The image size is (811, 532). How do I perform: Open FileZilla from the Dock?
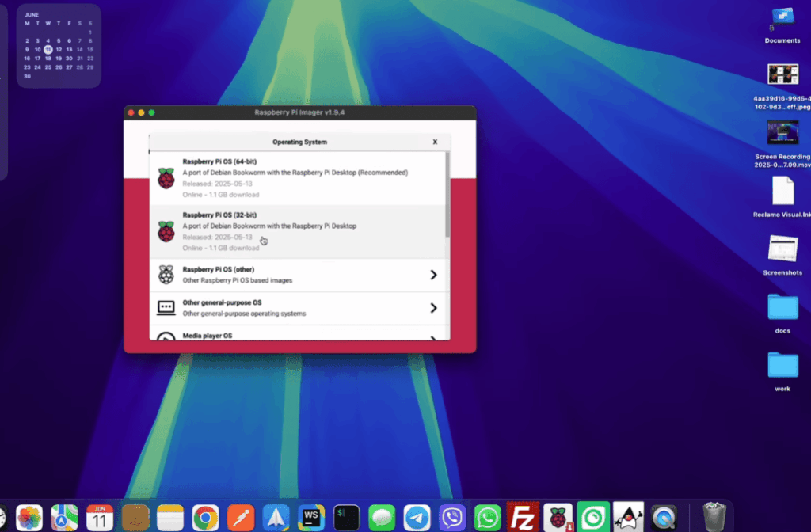tap(522, 519)
